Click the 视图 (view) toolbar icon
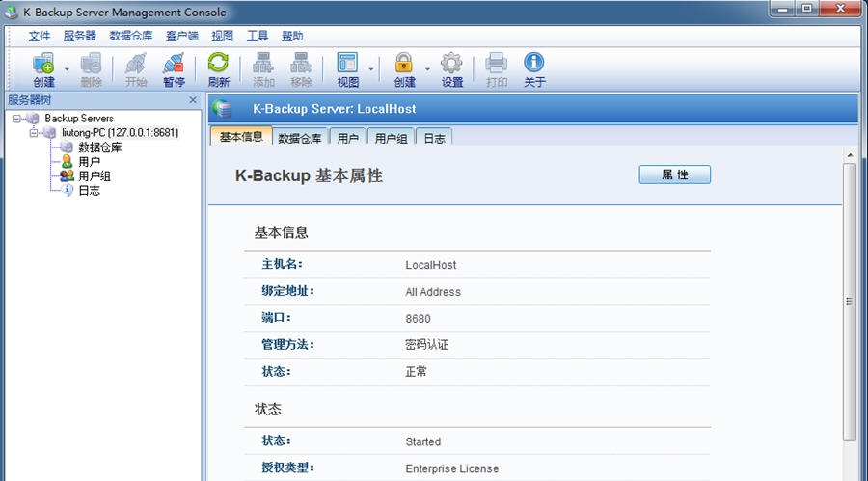The image size is (868, 481). [347, 69]
